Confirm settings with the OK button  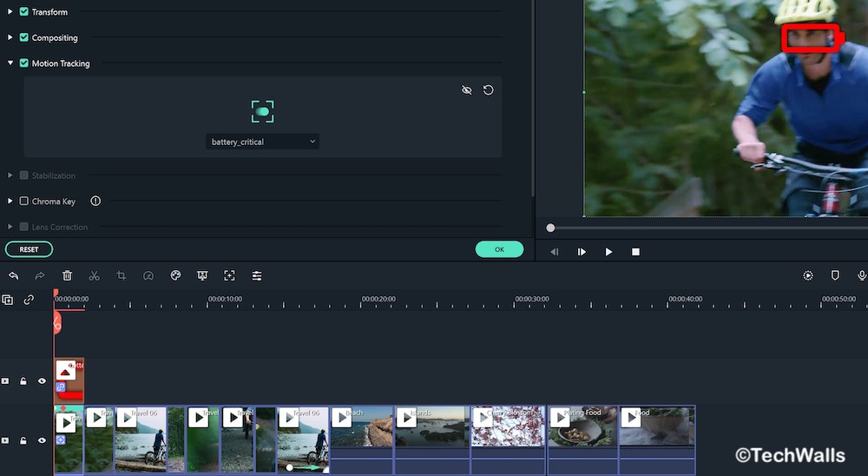click(x=499, y=249)
